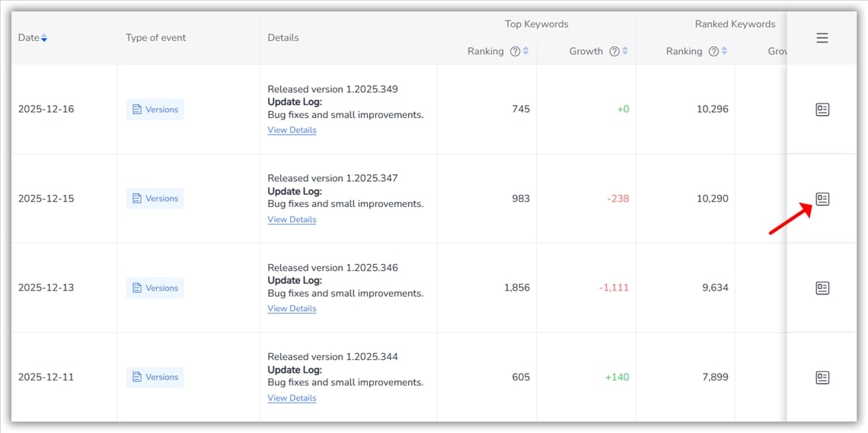Click Versions tag in 2025-12-15 row
This screenshot has height=433, width=868.
pos(155,199)
